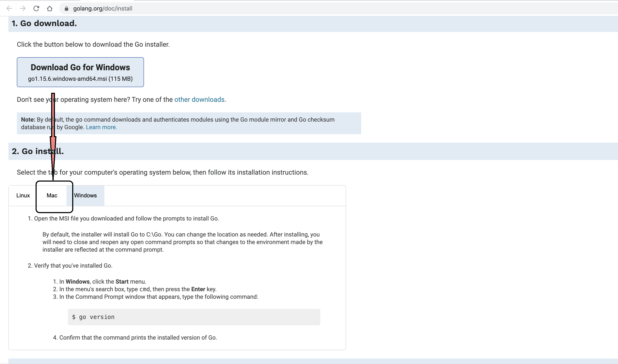Click 'Select the tab for your computer's' sentence
618x364 pixels.
(163, 173)
